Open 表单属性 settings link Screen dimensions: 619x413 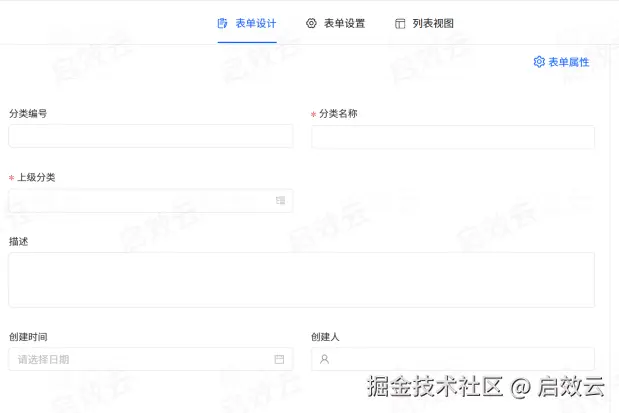click(561, 62)
